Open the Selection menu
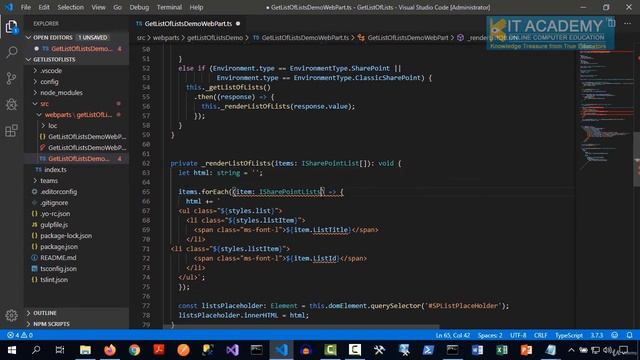This screenshot has width=640, height=360. point(70,7)
